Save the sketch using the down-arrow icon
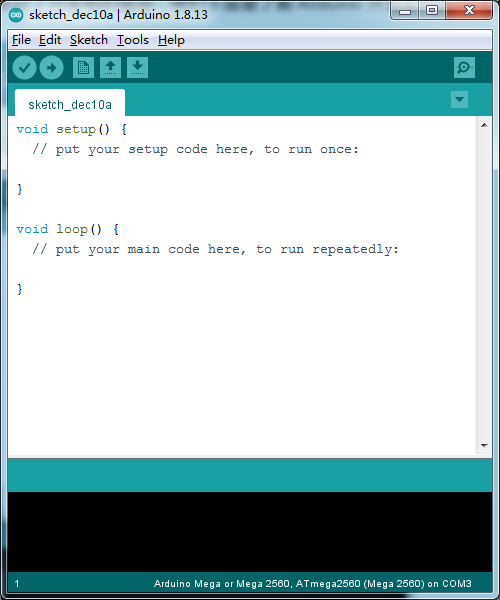Viewport: 500px width, 600px height. pos(137,68)
